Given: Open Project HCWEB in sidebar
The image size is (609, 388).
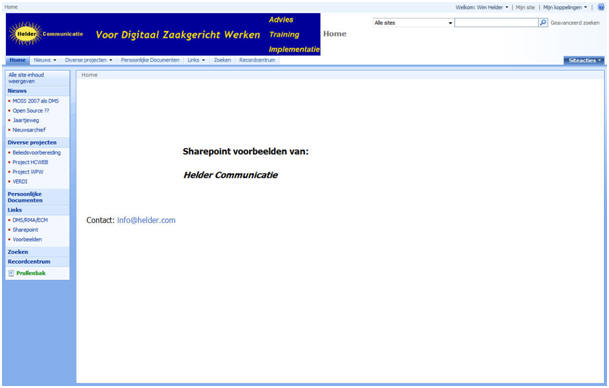Looking at the screenshot, I should (30, 162).
